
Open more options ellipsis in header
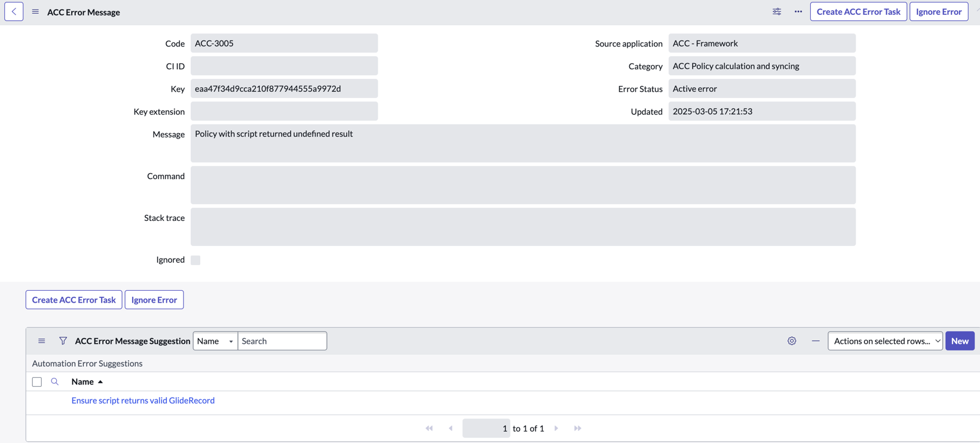tap(798, 11)
